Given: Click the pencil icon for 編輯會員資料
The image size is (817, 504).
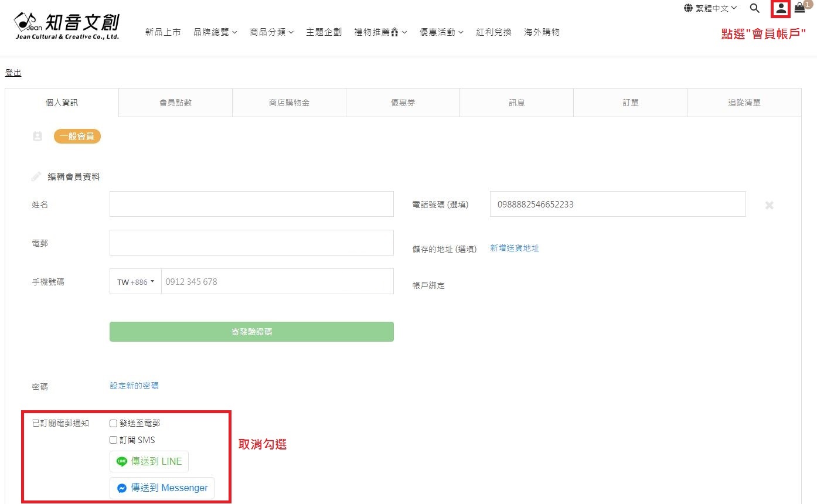Looking at the screenshot, I should [36, 176].
